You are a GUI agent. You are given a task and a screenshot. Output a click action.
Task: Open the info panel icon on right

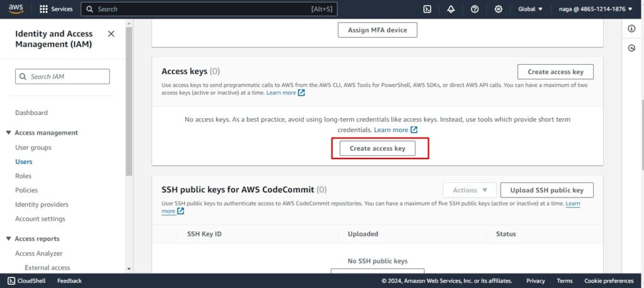tap(631, 29)
